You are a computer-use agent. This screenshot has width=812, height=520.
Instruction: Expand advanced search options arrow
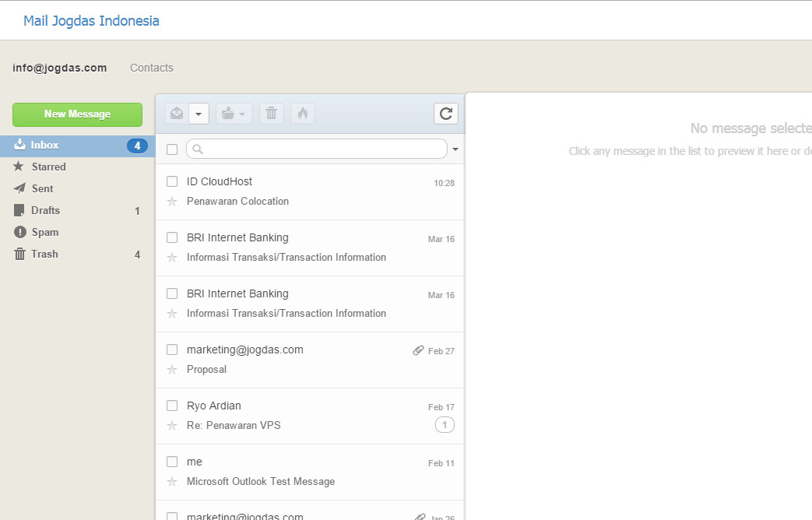pyautogui.click(x=455, y=149)
